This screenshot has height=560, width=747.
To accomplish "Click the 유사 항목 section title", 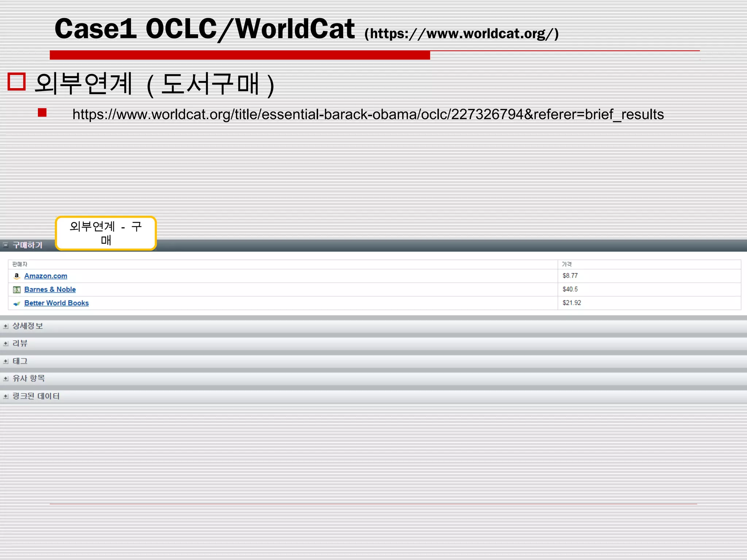I will [x=28, y=378].
